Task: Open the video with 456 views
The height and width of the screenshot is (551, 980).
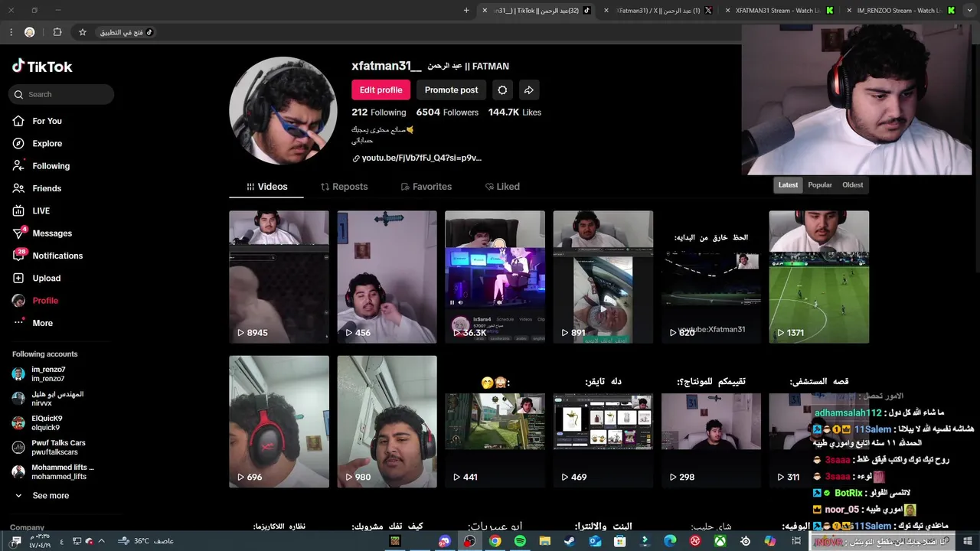Action: (387, 277)
